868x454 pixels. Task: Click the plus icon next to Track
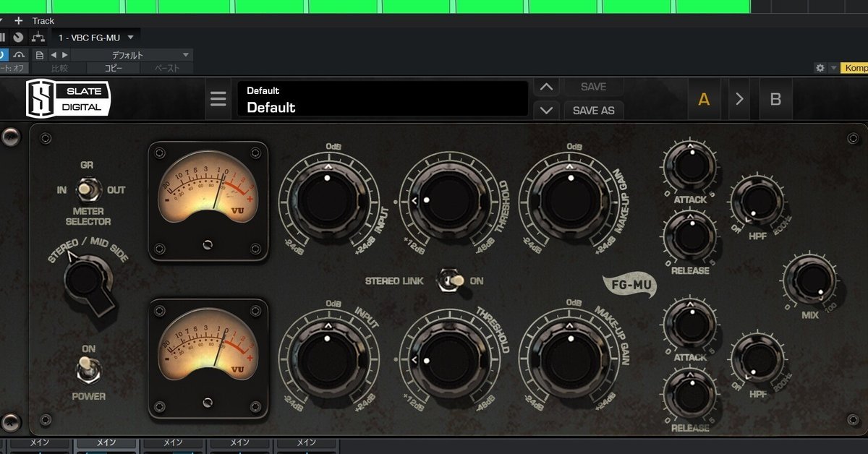pyautogui.click(x=19, y=21)
